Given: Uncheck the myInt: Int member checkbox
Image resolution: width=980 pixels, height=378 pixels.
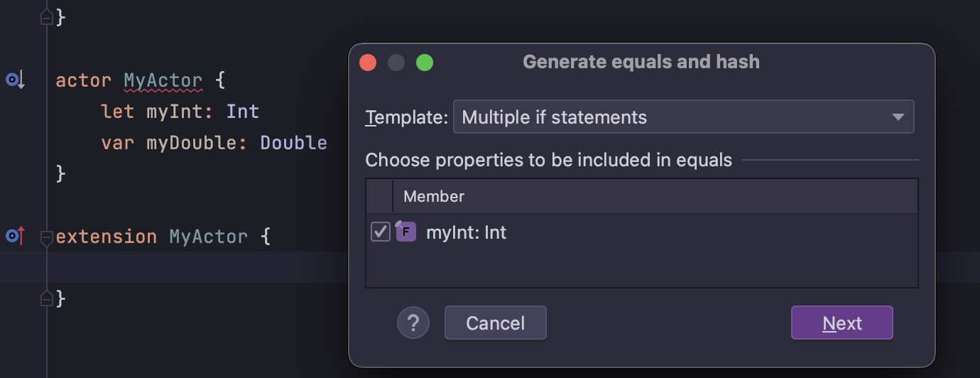Looking at the screenshot, I should tap(381, 232).
